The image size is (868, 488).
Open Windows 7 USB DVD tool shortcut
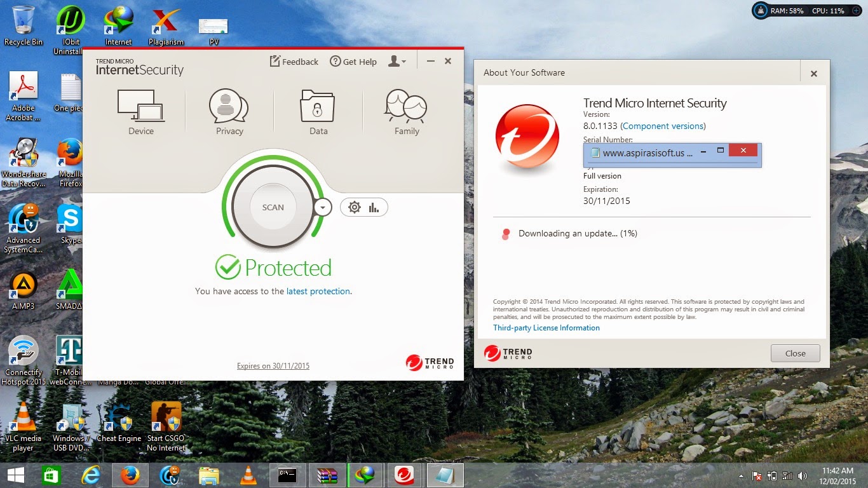(71, 426)
